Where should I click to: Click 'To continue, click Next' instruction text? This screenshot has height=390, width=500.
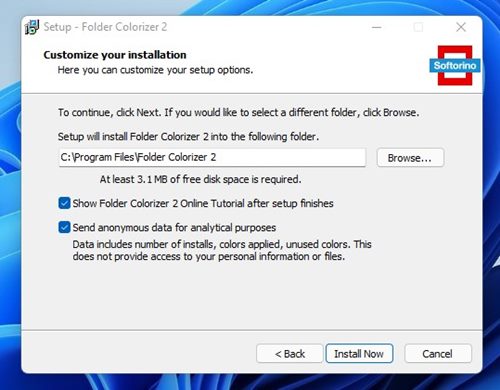pyautogui.click(x=238, y=113)
